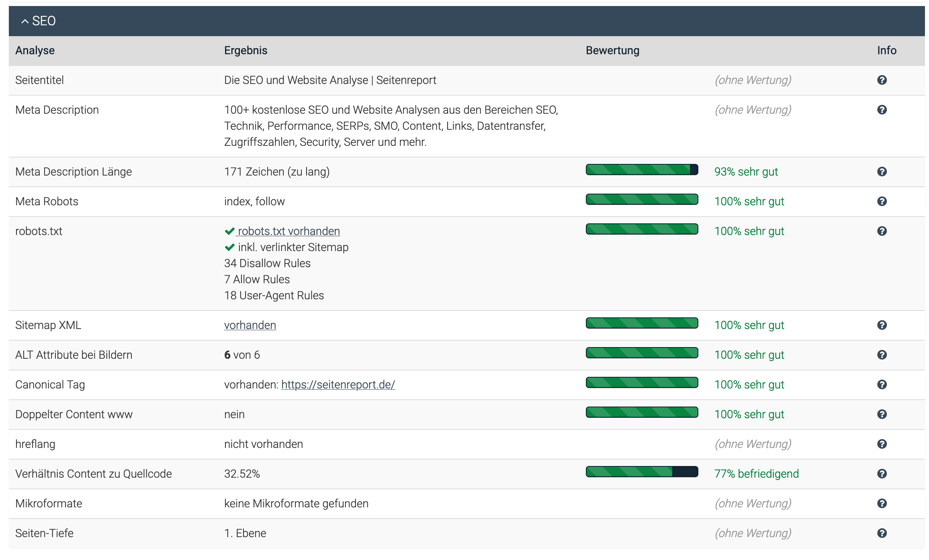Click the robots.txt row info icon
Viewport: 929px width, 560px height.
[x=882, y=231]
